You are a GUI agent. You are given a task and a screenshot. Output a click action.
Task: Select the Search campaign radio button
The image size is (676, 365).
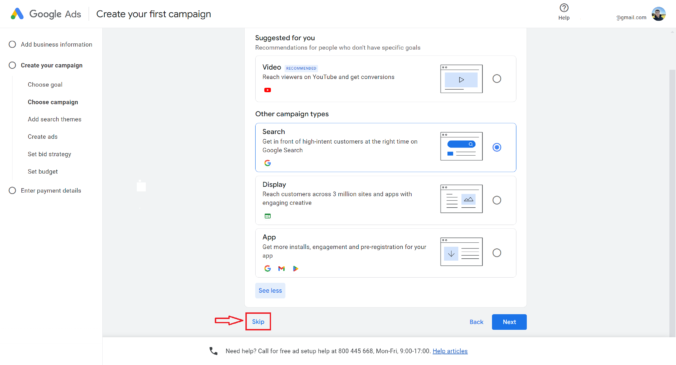coord(497,147)
